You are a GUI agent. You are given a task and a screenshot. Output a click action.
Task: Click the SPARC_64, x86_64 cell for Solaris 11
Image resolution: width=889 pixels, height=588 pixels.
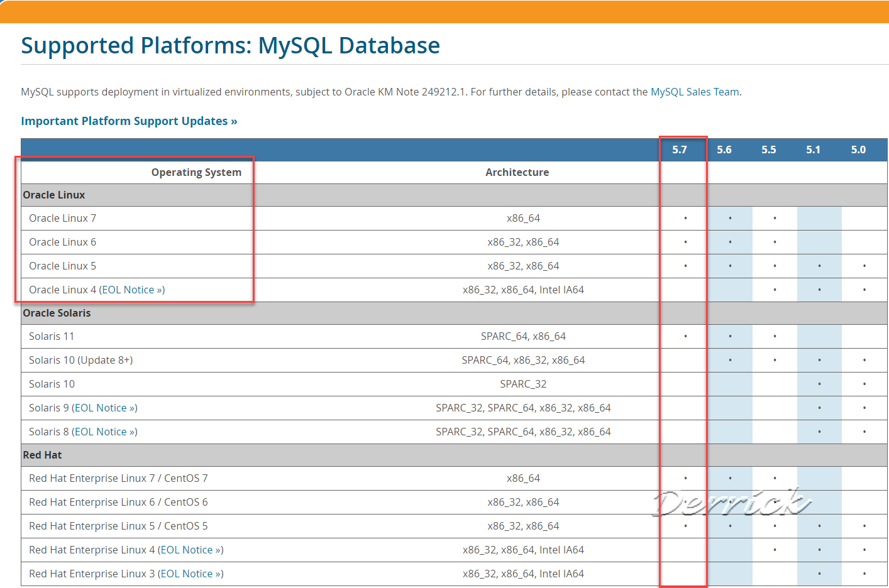click(x=523, y=336)
